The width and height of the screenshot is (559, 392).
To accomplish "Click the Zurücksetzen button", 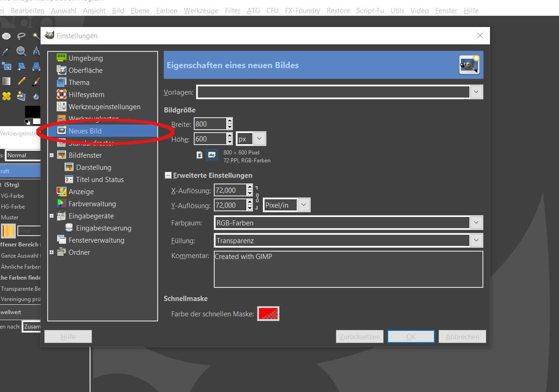I will (359, 336).
